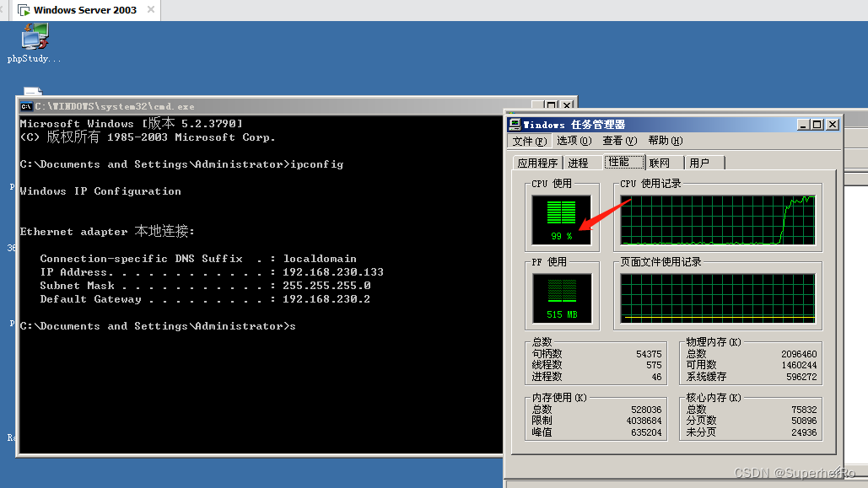Click the cmd.exe title bar icon
Image resolution: width=868 pixels, height=488 pixels.
(26, 106)
